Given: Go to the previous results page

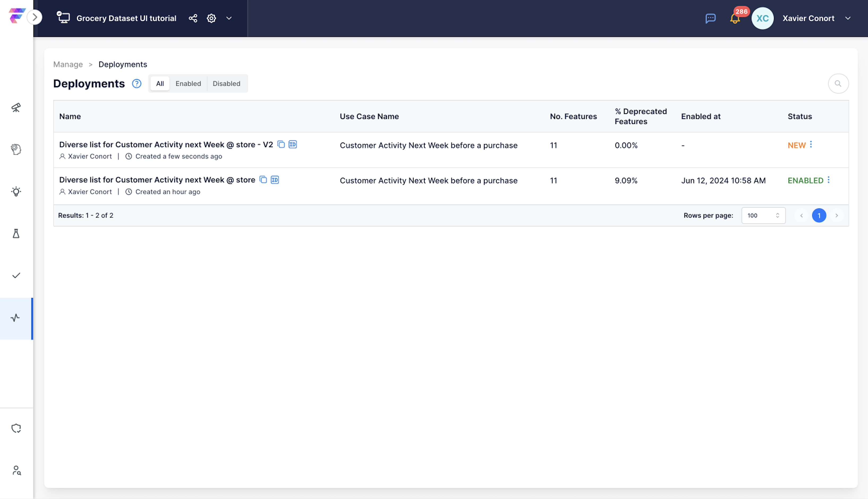Looking at the screenshot, I should (x=802, y=216).
